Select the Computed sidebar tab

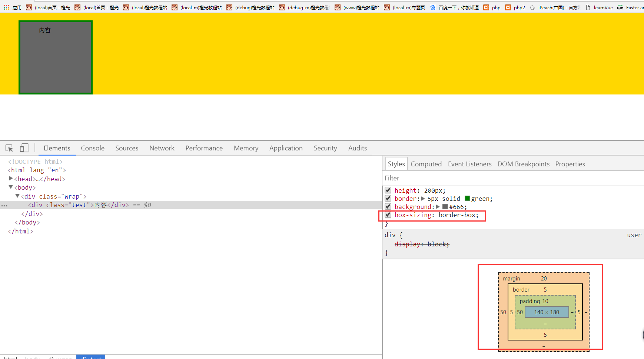[426, 164]
